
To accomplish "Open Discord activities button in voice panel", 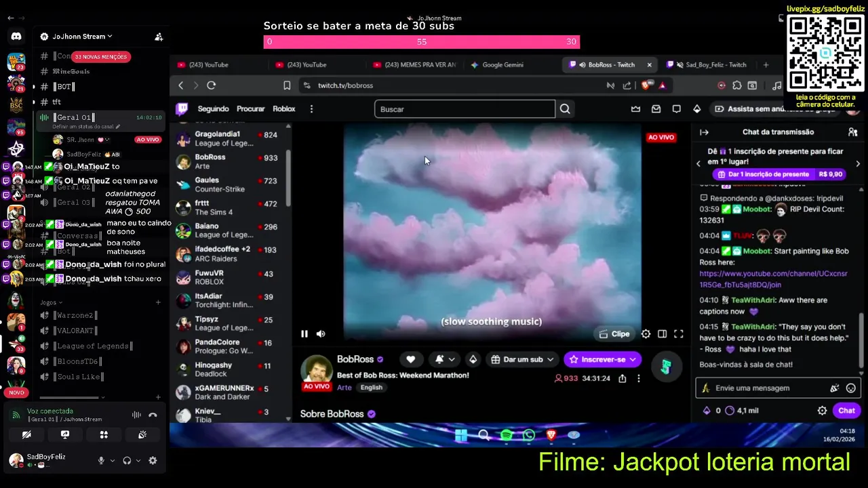I will 104,434.
